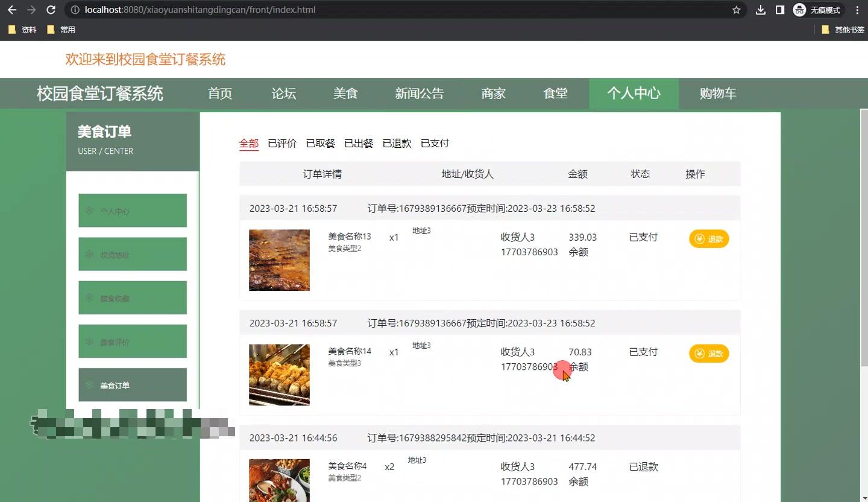The height and width of the screenshot is (502, 868).
Task: Click the 美食名称14 food thumbnail
Action: 279,375
